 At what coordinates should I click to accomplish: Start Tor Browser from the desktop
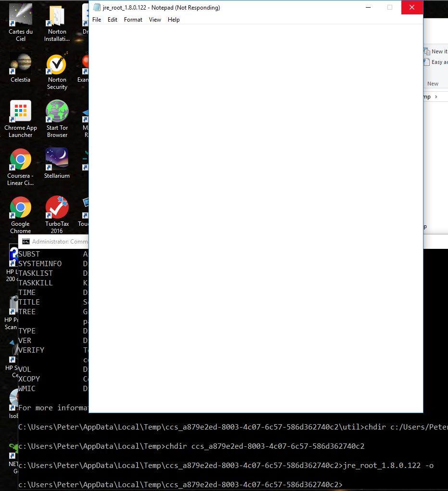(x=57, y=119)
